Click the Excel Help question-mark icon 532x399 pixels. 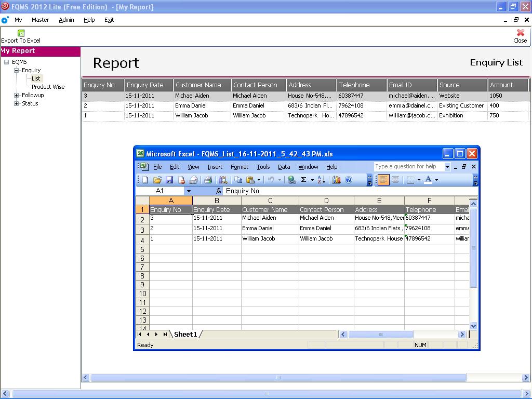click(349, 180)
